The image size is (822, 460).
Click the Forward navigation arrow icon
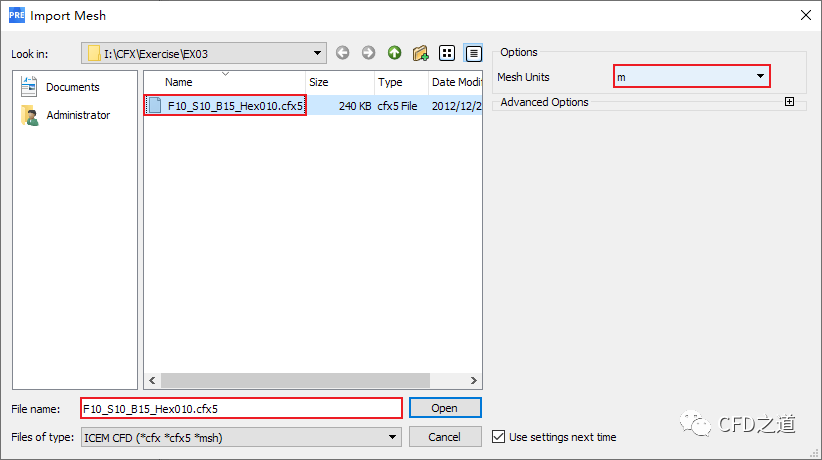click(x=369, y=53)
